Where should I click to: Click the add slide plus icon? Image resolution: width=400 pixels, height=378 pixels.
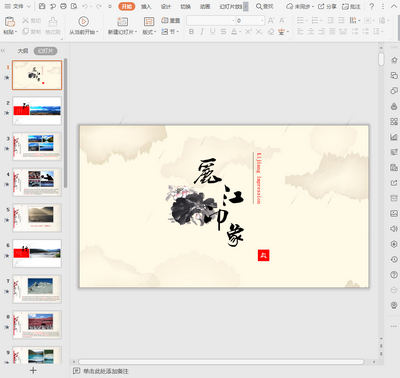33,370
